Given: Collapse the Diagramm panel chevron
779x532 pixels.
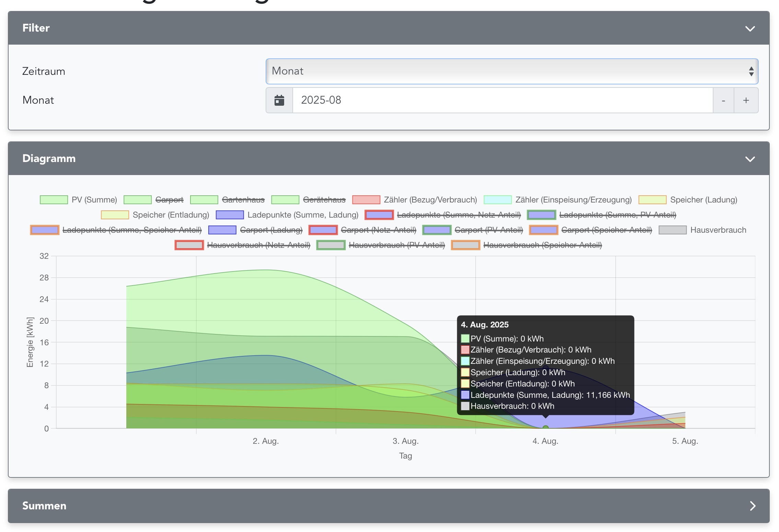Looking at the screenshot, I should (x=750, y=159).
